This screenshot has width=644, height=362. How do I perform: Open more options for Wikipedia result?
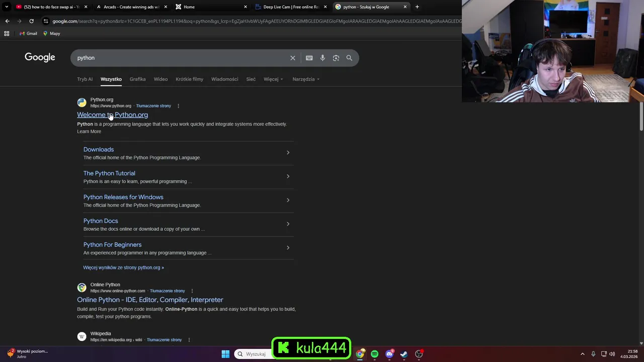[x=189, y=340]
